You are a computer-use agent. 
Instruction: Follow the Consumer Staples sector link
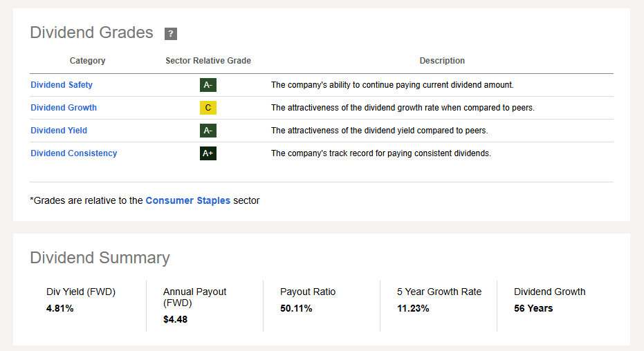tap(187, 200)
